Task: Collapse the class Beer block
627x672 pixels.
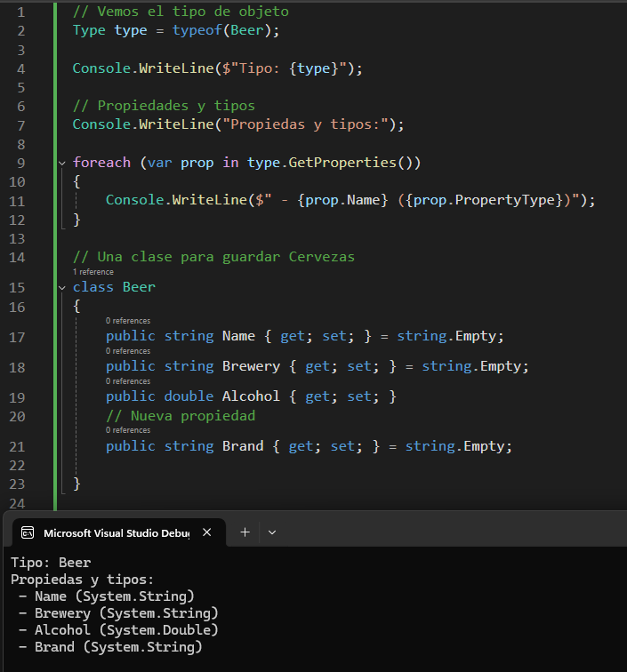Action: click(x=62, y=288)
